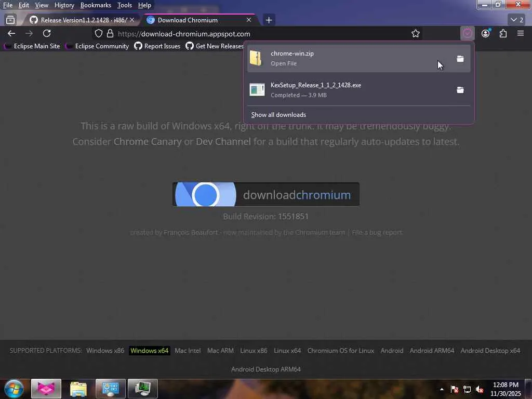Open Eclipse Main Site bookmark

pyautogui.click(x=32, y=46)
